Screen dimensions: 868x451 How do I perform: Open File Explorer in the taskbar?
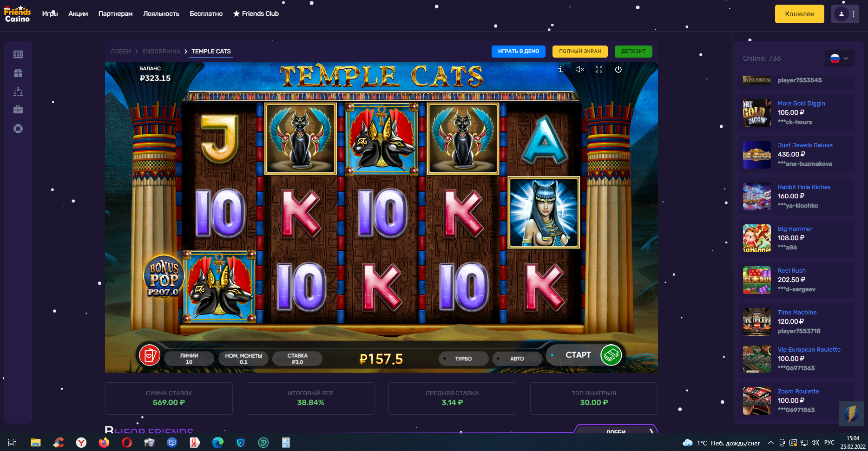35,443
